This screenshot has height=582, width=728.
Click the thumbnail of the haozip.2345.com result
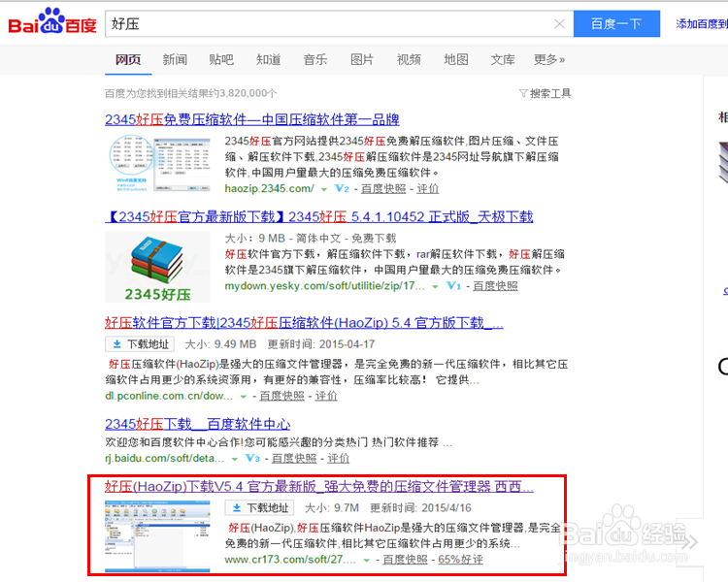click(159, 163)
